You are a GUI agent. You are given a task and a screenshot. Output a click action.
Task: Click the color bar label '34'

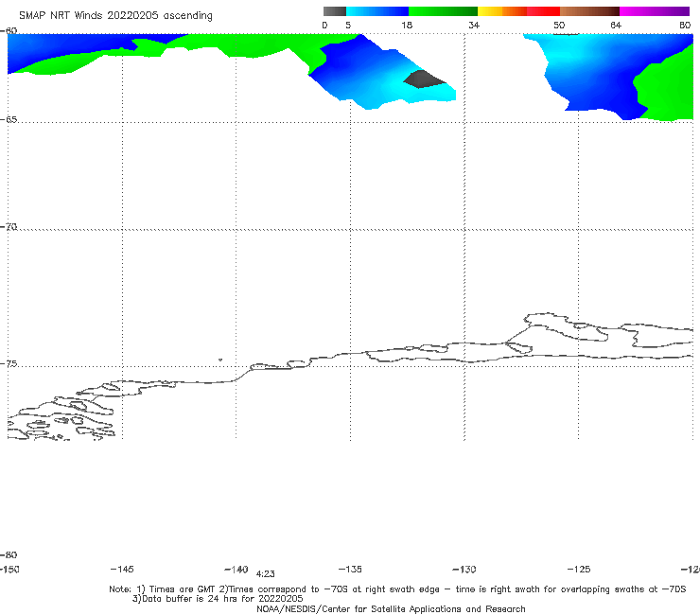[474, 25]
